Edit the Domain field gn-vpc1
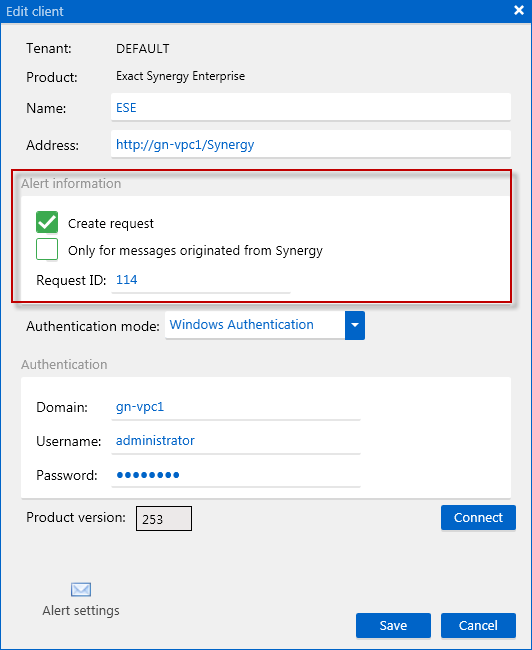This screenshot has width=532, height=650. [236, 407]
